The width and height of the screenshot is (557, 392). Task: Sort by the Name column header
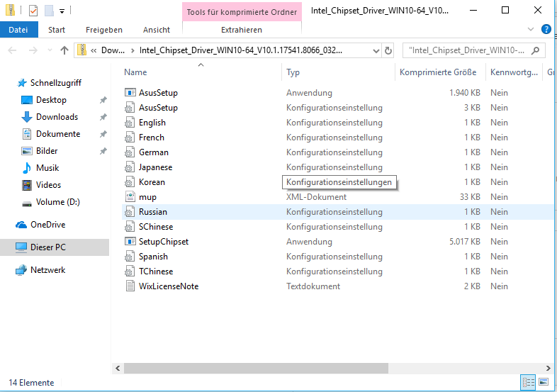tap(201, 72)
